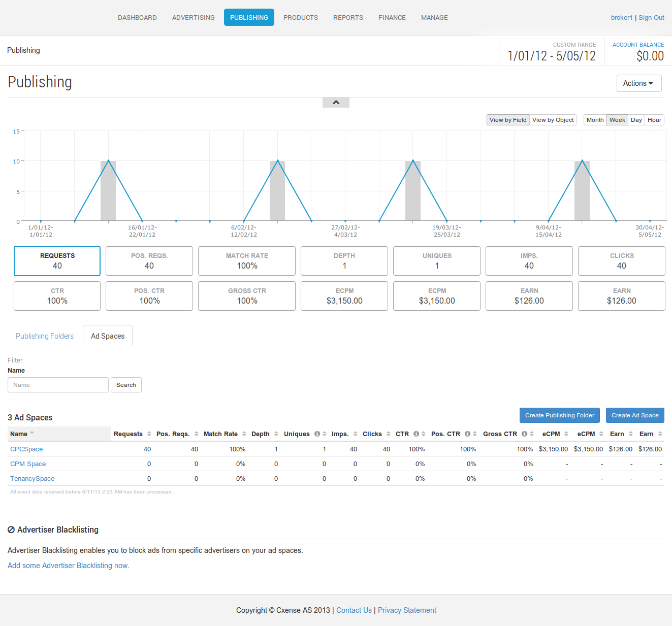Open the Reports menu

click(x=348, y=17)
